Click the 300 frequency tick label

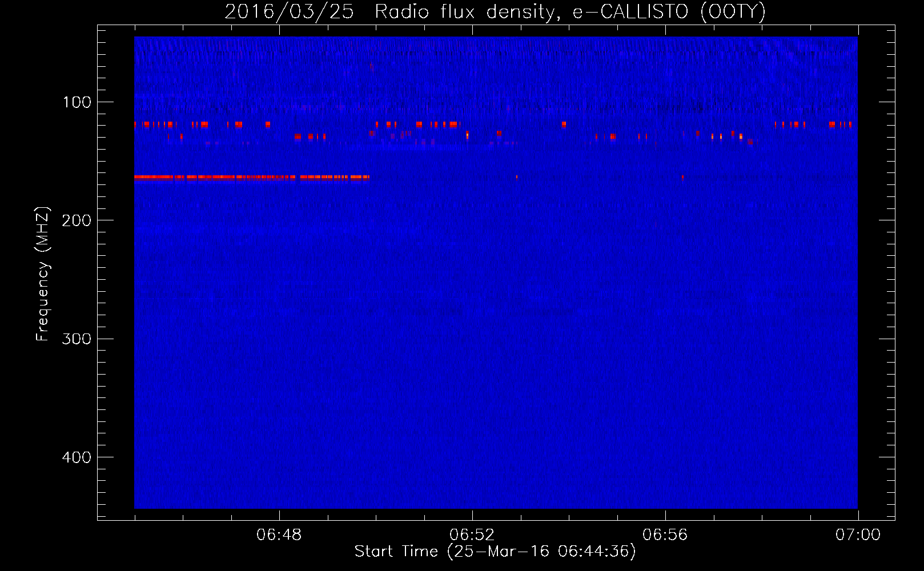tap(77, 339)
